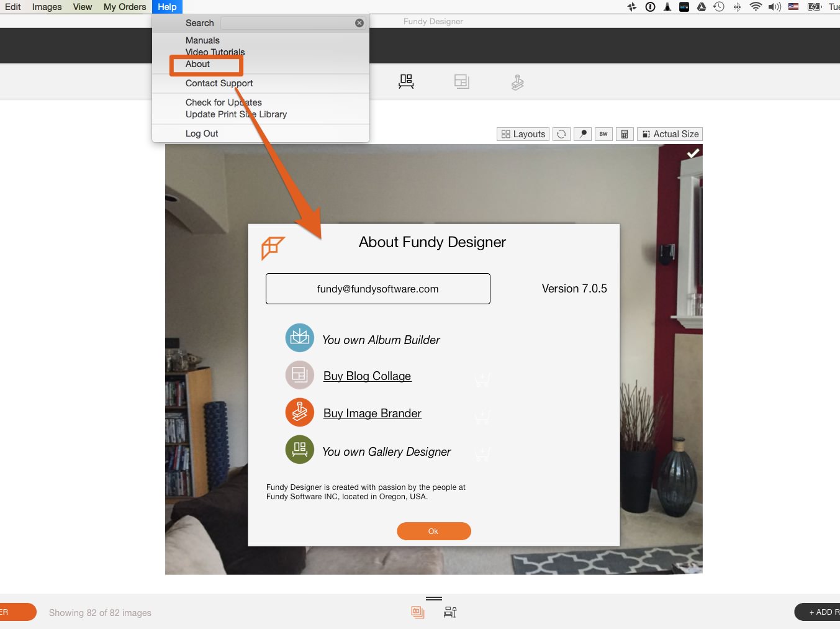Click the orange image stack view icon at bottom
Screen dimensions: 840x629
pyautogui.click(x=418, y=612)
